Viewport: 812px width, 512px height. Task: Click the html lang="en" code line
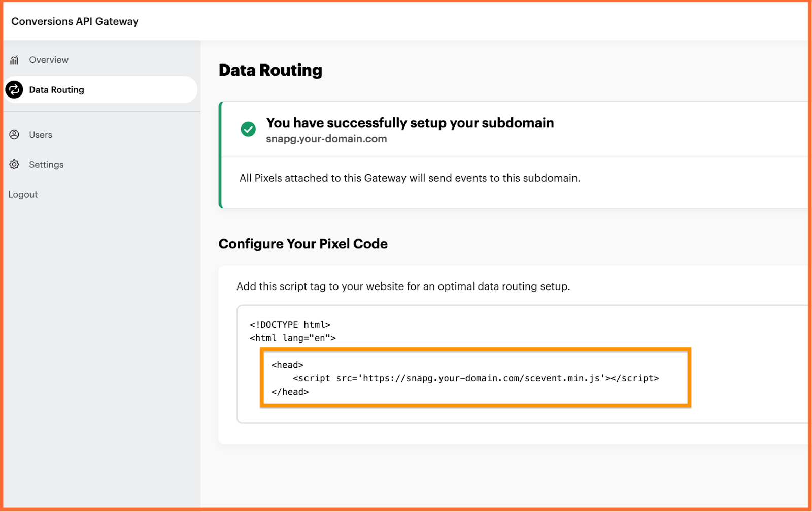tap(292, 338)
